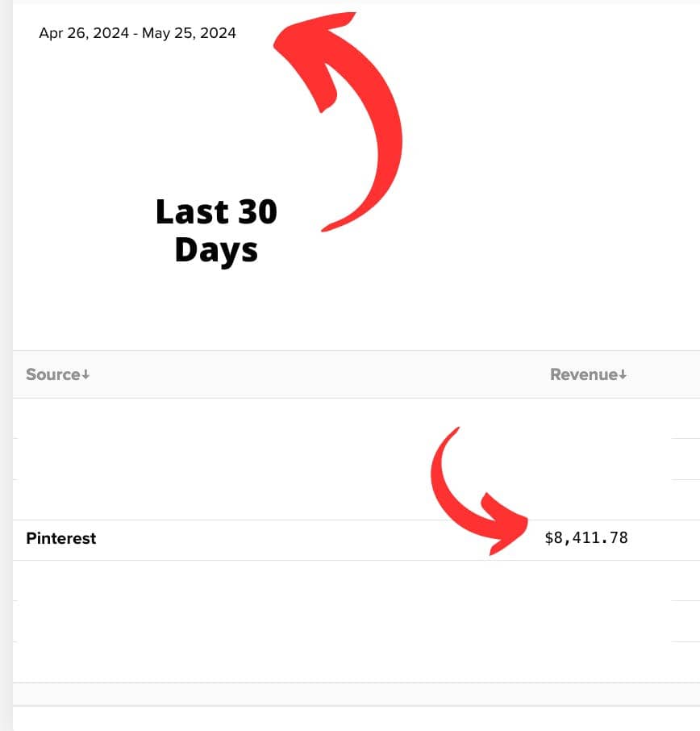The height and width of the screenshot is (731, 700).
Task: Click the Last 30 Days label
Action: click(x=216, y=231)
